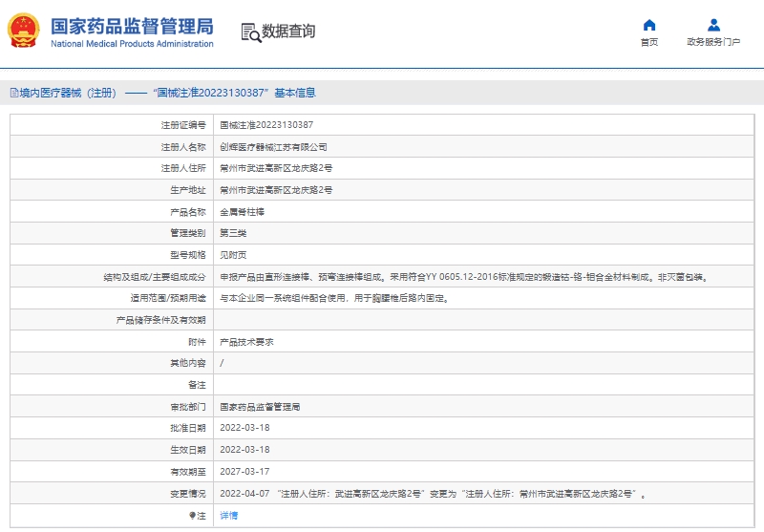Select product name 金属脊柱棒
Image resolution: width=764 pixels, height=532 pixels.
coord(243,212)
